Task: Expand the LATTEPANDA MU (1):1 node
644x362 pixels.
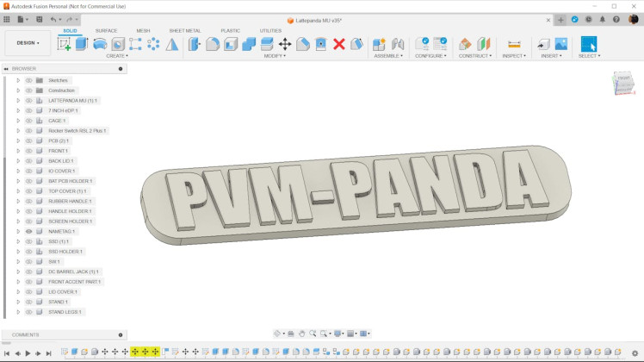Action: click(x=18, y=101)
